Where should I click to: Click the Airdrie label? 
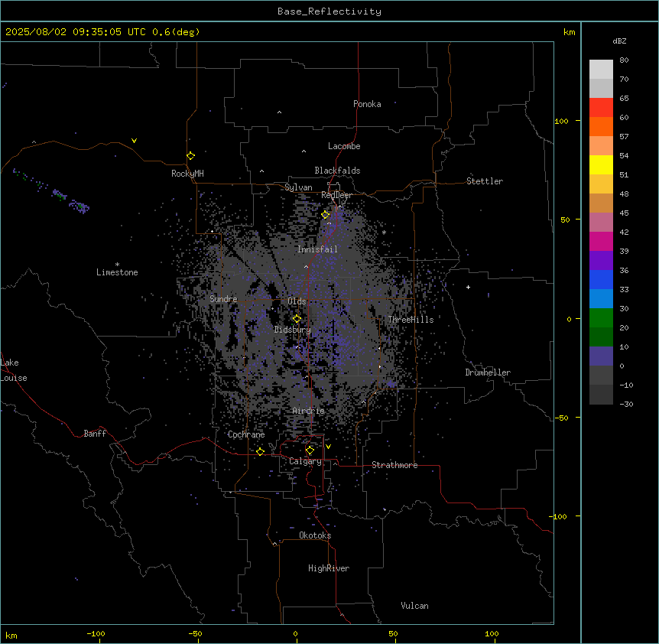click(309, 411)
